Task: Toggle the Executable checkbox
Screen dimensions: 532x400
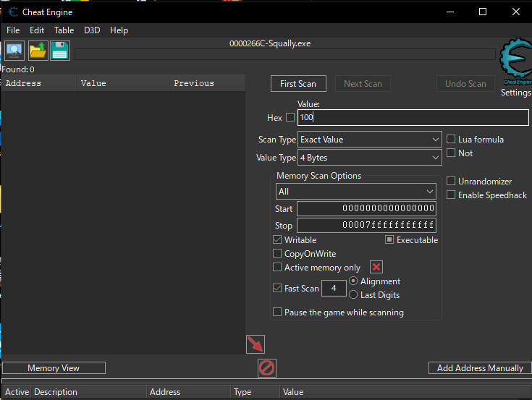Action: 389,239
